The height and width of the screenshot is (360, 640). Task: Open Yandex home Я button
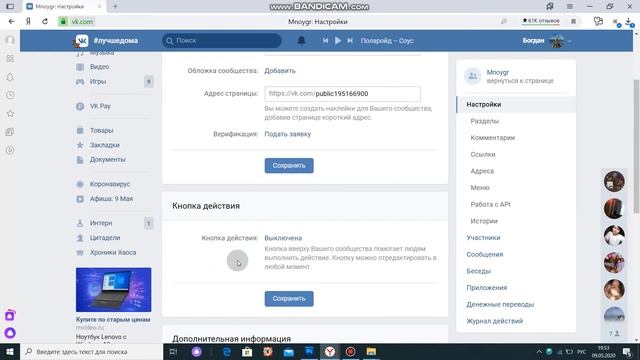coord(28,21)
